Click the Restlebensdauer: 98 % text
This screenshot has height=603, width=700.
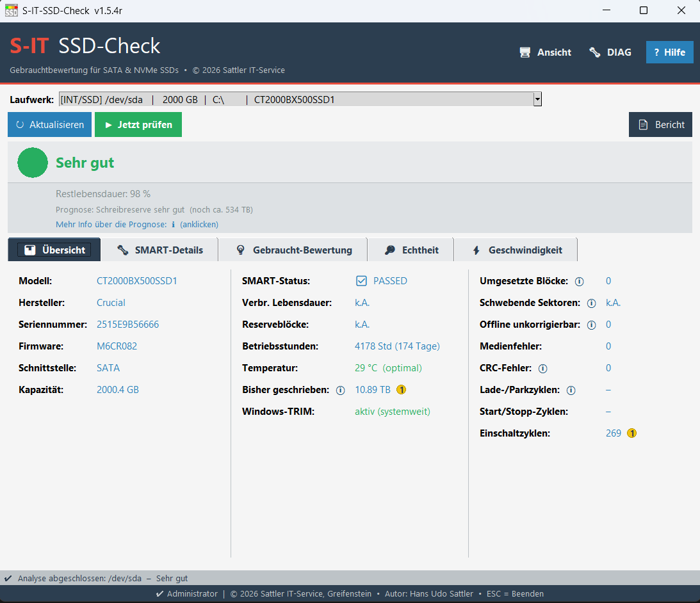tap(102, 194)
